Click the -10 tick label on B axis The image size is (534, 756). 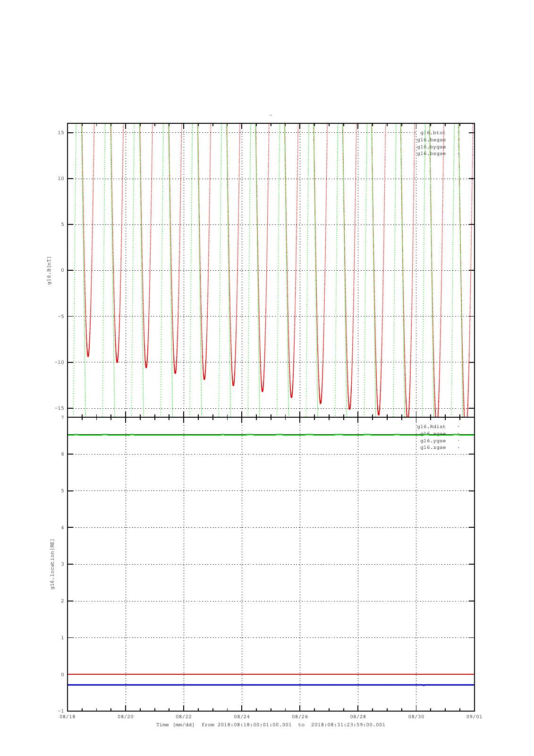pos(59,362)
